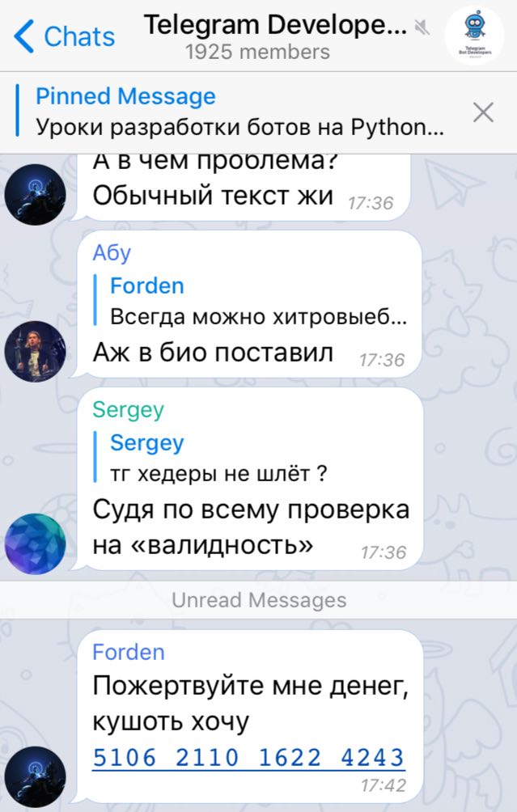Tap the 'Судя по всему проверка' message bubble
This screenshot has width=517, height=812.
click(250, 479)
